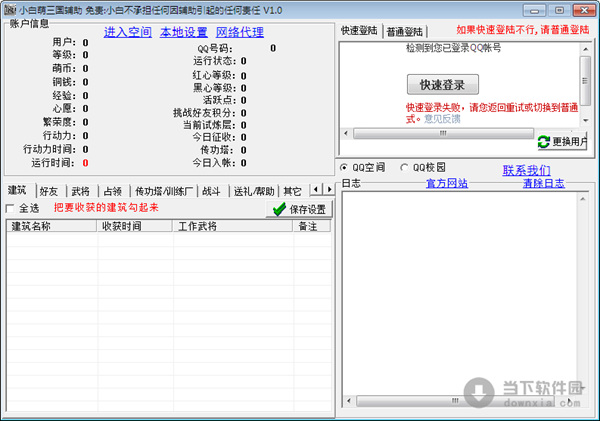Viewport: 600px width, 421px height.
Task: Open the 官方网站 link
Action: 447,183
